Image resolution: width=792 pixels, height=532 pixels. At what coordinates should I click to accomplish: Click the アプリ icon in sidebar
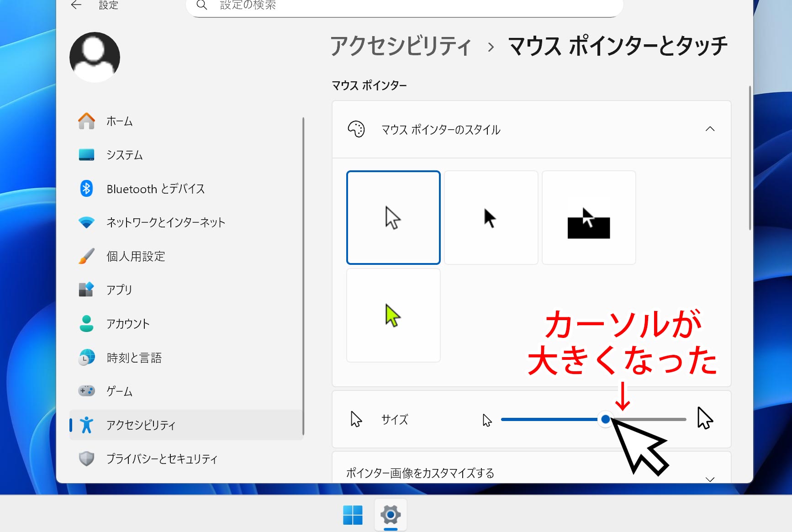[86, 290]
